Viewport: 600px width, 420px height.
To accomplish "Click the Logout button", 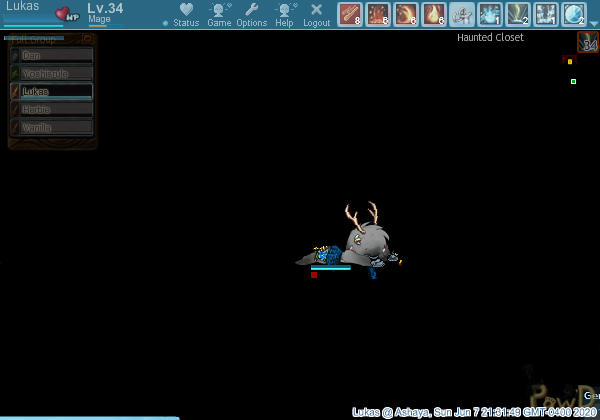I will coord(317,15).
